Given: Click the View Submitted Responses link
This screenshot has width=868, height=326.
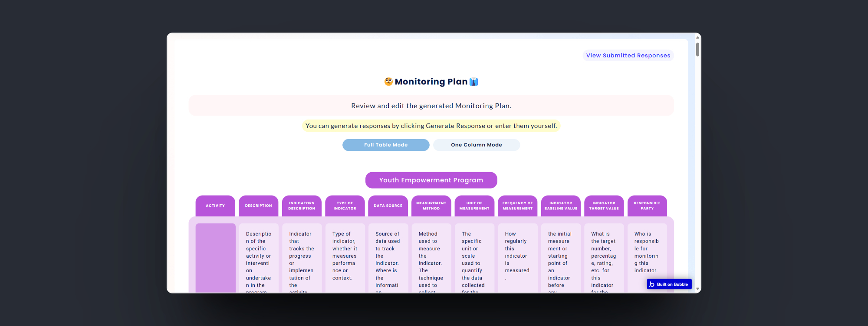Looking at the screenshot, I should pos(628,56).
